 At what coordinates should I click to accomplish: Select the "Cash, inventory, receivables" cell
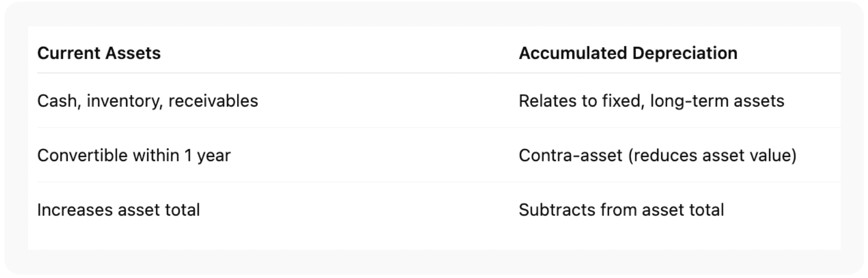click(147, 101)
